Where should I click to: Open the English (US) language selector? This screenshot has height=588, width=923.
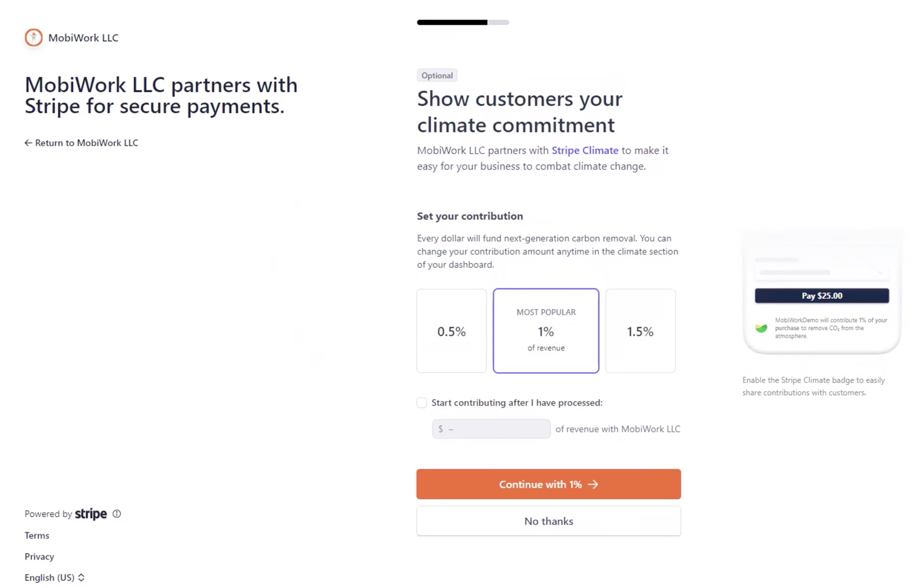click(x=55, y=577)
